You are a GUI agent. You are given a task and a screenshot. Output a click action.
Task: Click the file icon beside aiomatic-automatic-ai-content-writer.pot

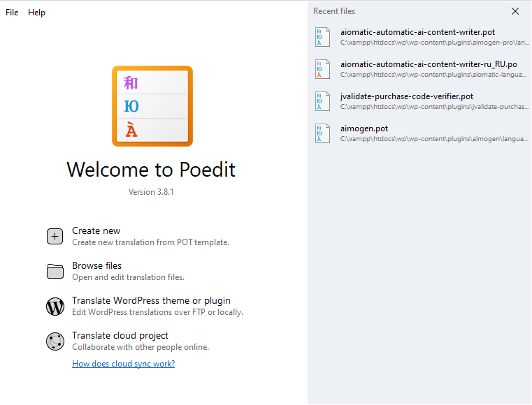pyautogui.click(x=323, y=37)
